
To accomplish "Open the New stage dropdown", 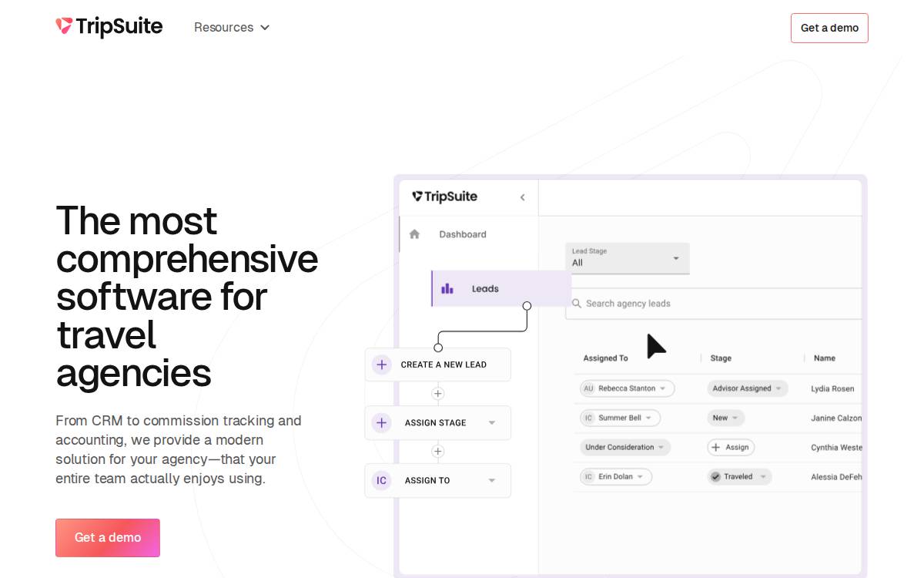I will click(x=725, y=418).
